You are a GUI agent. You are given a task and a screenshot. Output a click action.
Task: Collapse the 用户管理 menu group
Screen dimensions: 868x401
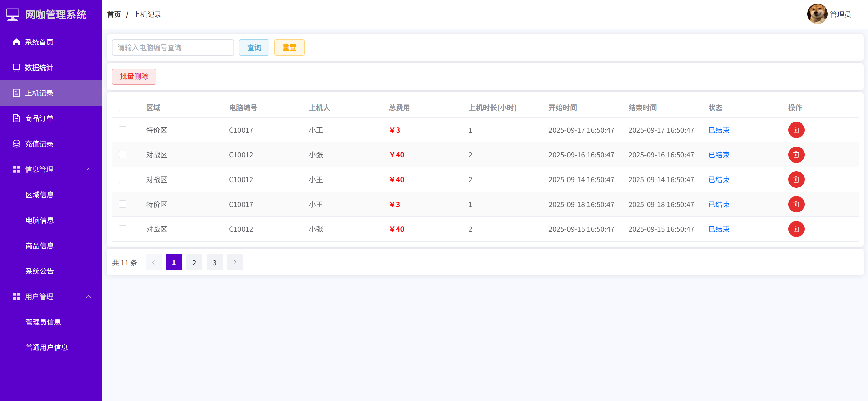[89, 297]
